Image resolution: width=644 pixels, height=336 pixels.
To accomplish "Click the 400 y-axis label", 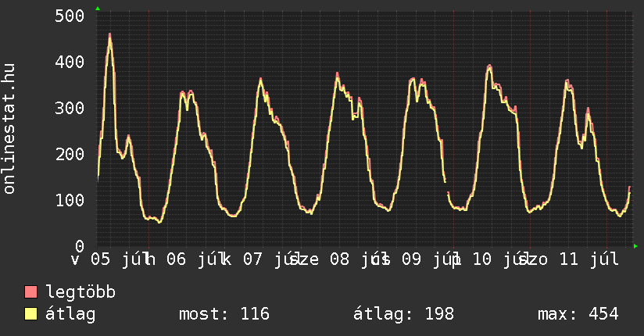I will [70, 62].
